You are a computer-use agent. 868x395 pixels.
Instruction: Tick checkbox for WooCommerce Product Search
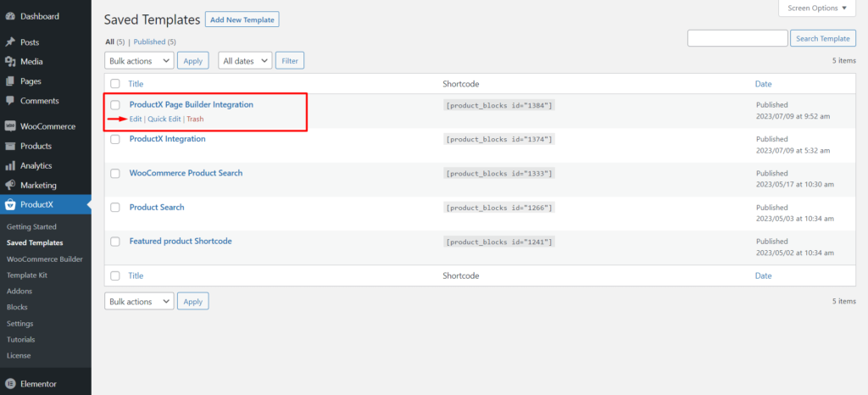(x=115, y=174)
